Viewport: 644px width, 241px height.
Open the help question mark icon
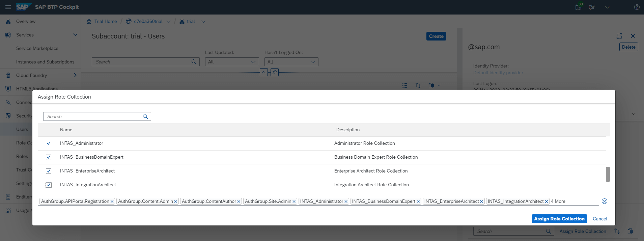pos(637,7)
